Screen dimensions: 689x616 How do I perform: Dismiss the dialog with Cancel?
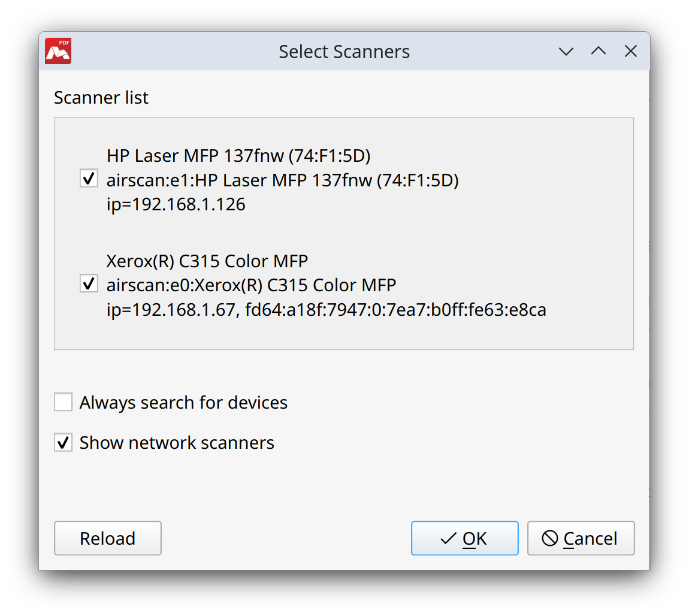point(581,538)
